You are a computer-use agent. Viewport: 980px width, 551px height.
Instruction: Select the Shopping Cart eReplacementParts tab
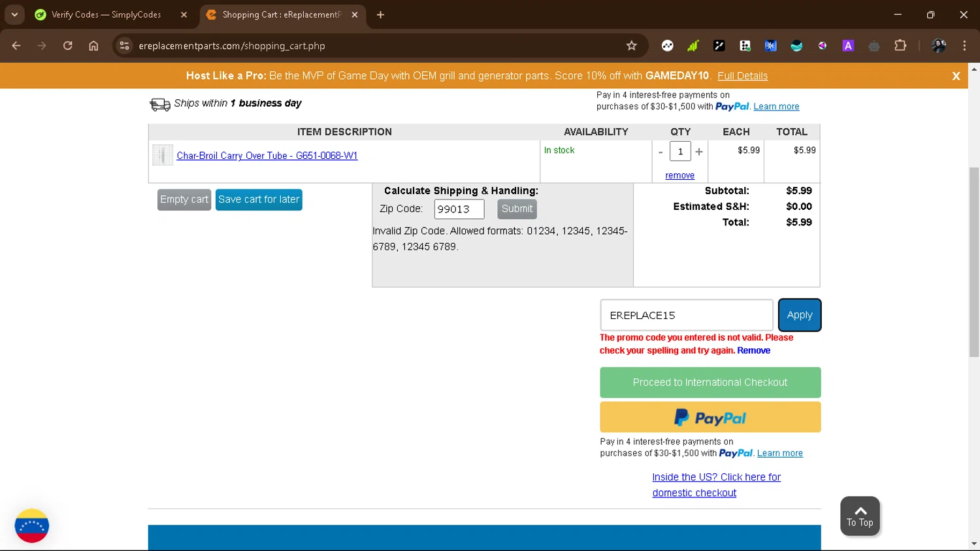coord(282,14)
